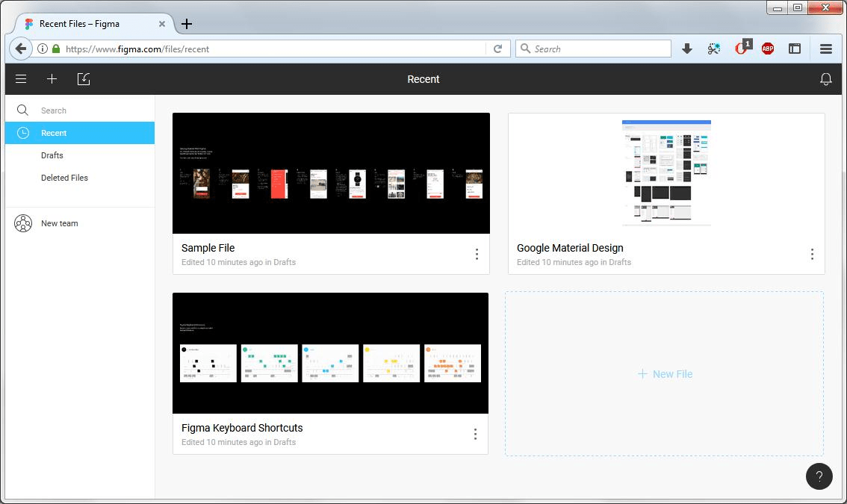The image size is (847, 504).
Task: Click the Sample File title
Action: point(208,248)
